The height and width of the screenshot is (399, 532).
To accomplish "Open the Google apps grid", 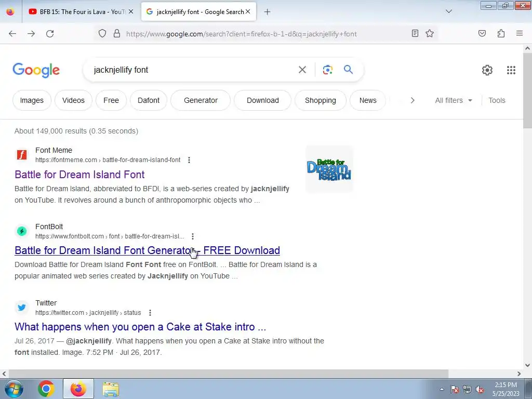I will pyautogui.click(x=511, y=70).
